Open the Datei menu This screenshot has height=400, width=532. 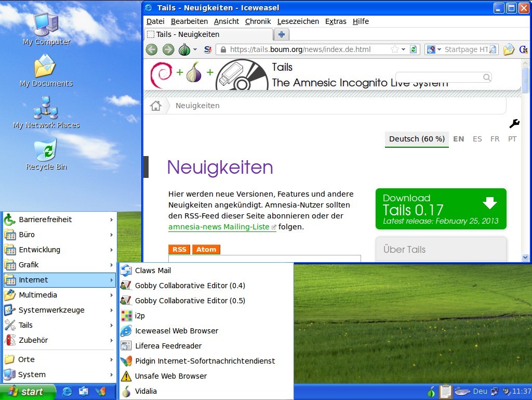coord(155,21)
